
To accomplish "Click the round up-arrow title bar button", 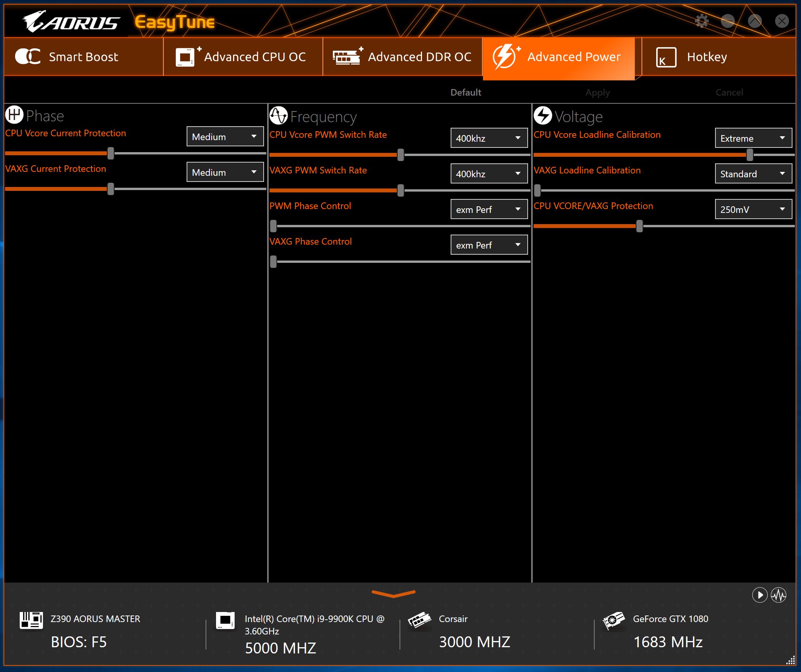I will point(755,21).
